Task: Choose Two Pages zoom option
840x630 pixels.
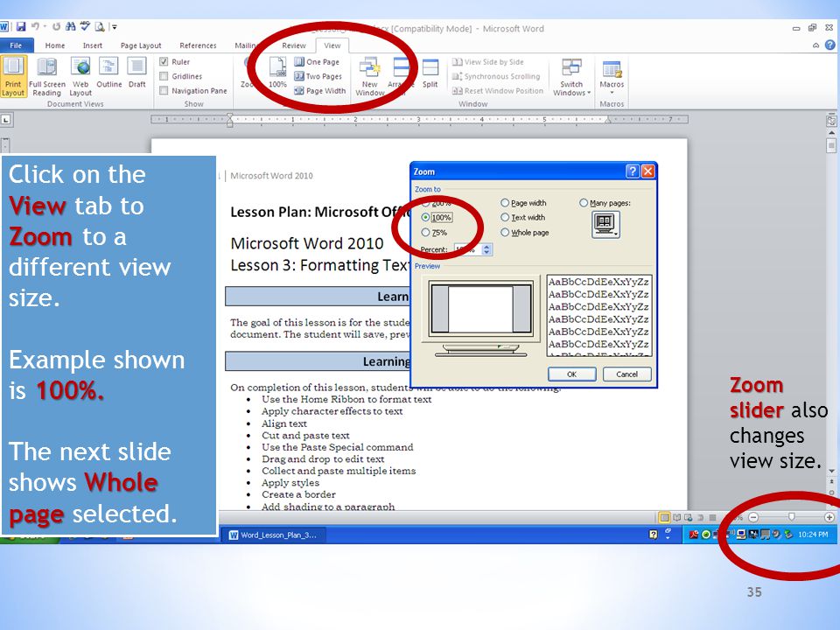Action: [318, 76]
